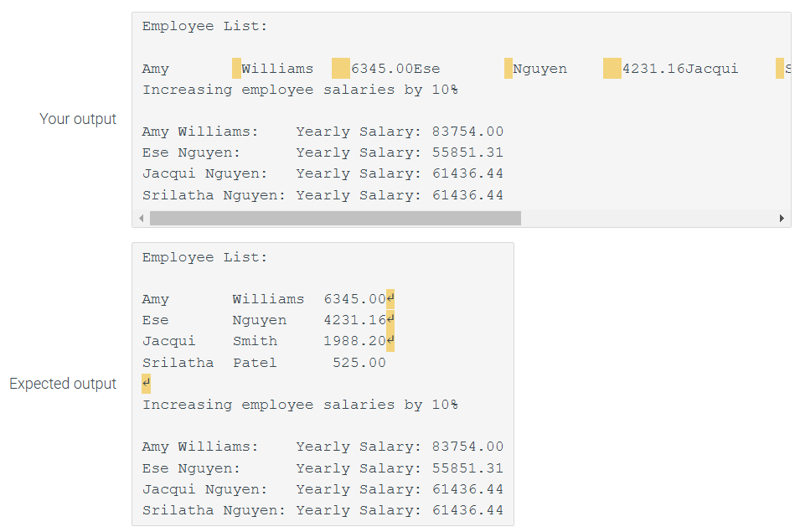The width and height of the screenshot is (795, 532).
Task: Click the highlighted whitespace before Nguyen
Action: pos(507,68)
